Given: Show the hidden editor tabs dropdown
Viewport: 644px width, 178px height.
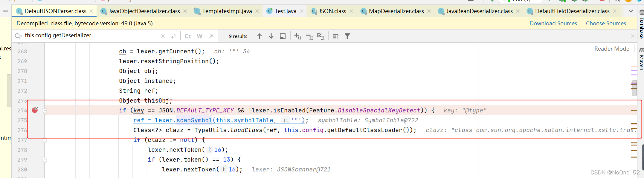Looking at the screenshot, I should click(x=631, y=11).
